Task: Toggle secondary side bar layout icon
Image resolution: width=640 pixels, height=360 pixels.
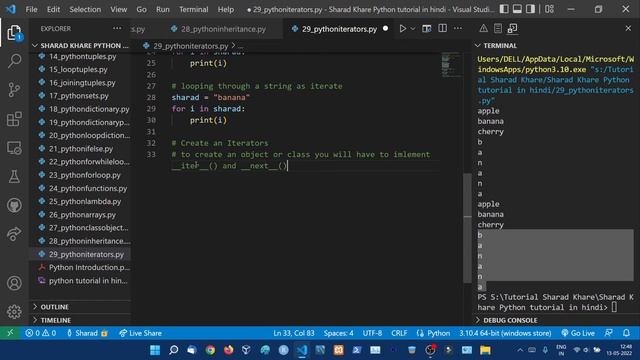Action: click(x=530, y=9)
